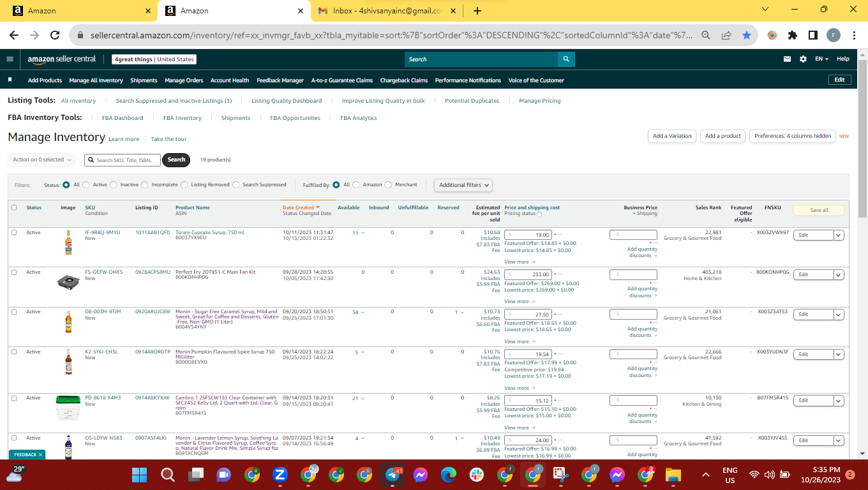Click the bookmark flag icon before Add Products
The image size is (868, 490).
point(10,80)
